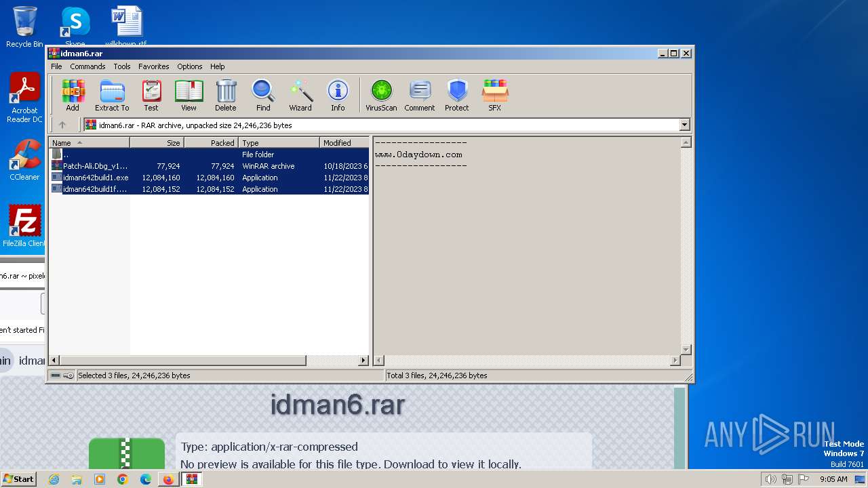Sort by the Modified column header
This screenshot has height=488, width=868.
[x=344, y=143]
